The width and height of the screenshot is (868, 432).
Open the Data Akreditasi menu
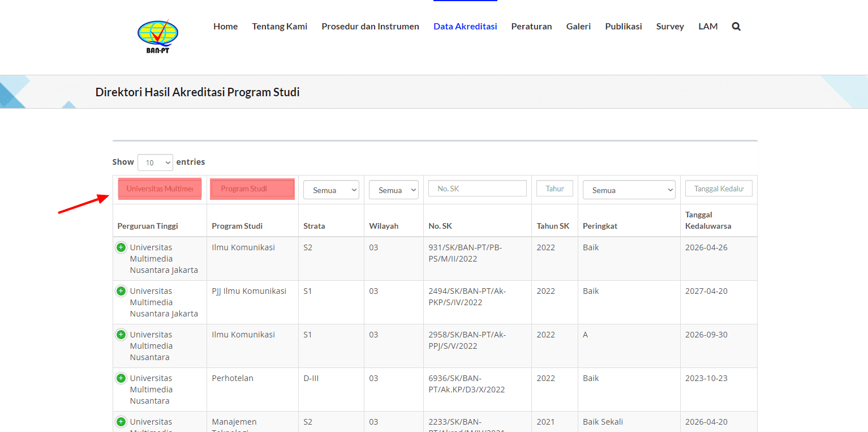point(465,27)
